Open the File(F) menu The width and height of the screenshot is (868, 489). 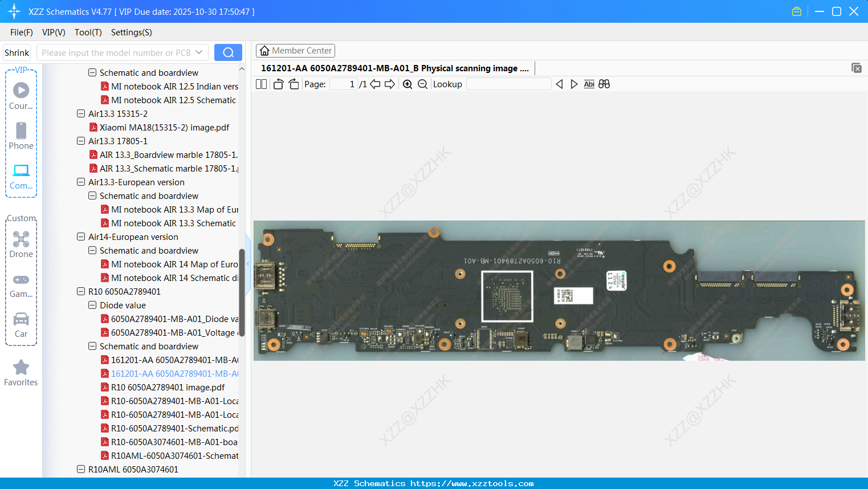(x=22, y=32)
